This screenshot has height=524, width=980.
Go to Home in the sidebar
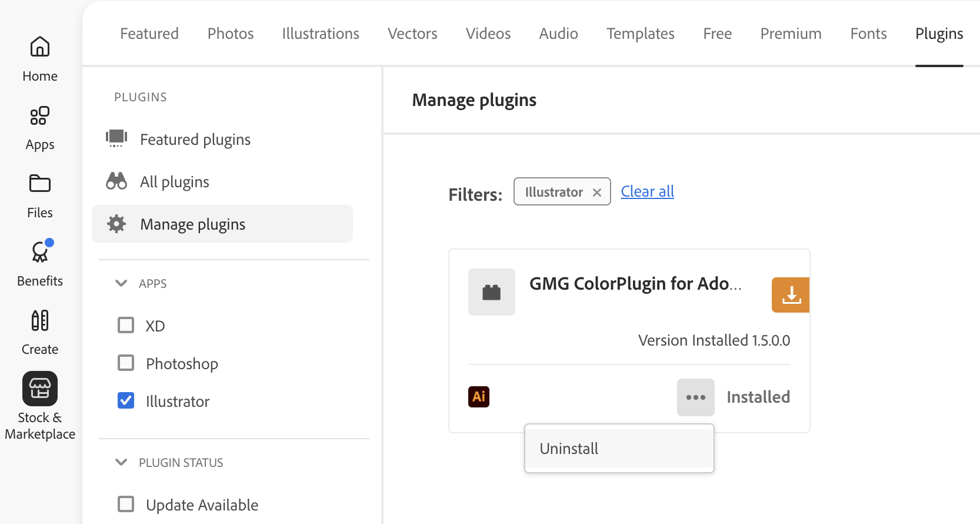[40, 59]
